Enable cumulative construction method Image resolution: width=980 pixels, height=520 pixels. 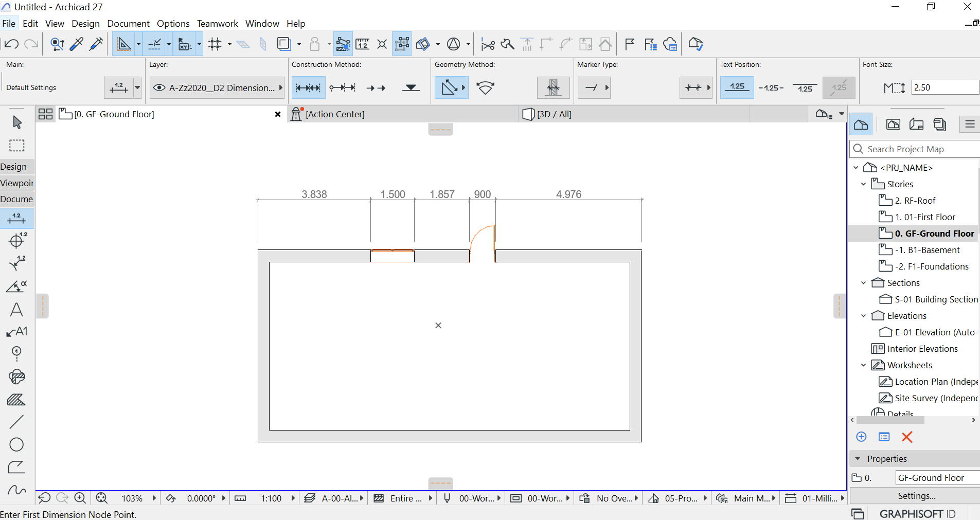point(343,88)
